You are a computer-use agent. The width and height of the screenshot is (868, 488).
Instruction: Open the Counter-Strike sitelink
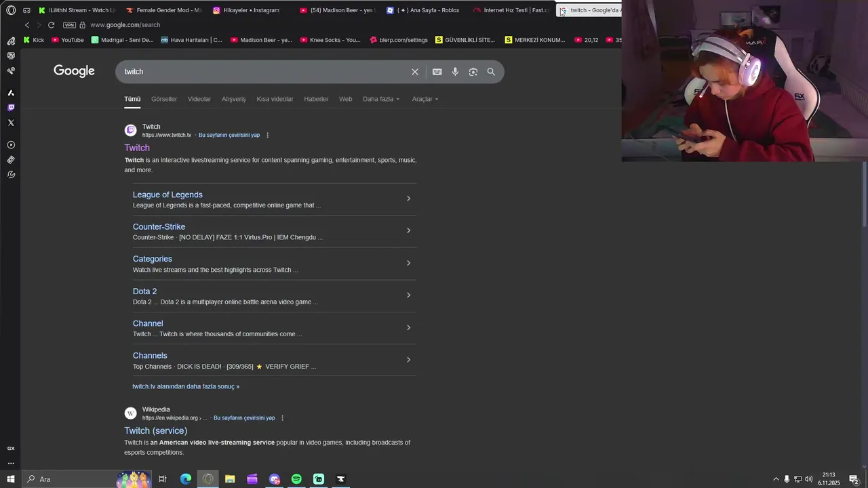coord(159,227)
